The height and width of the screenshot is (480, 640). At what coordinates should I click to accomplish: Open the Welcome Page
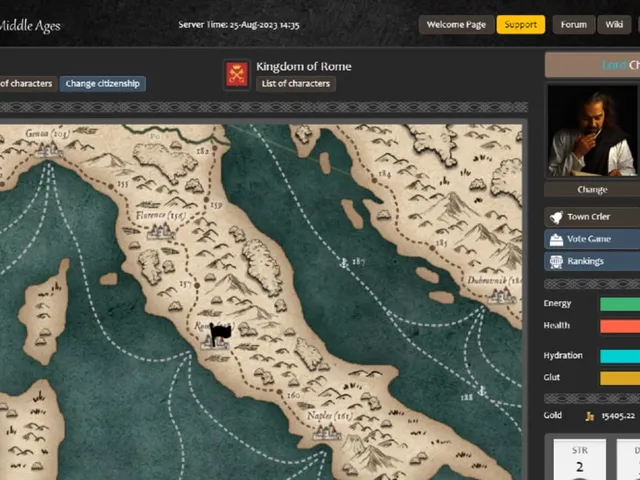[x=456, y=24]
